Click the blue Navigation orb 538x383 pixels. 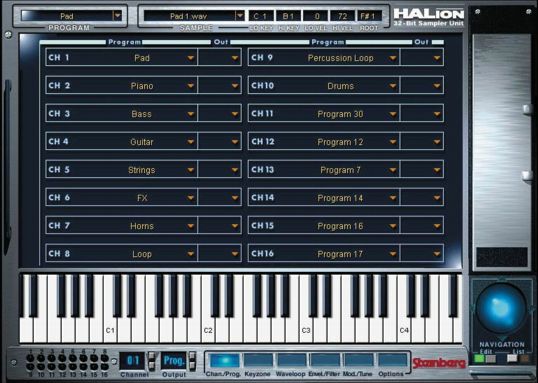tap(501, 307)
